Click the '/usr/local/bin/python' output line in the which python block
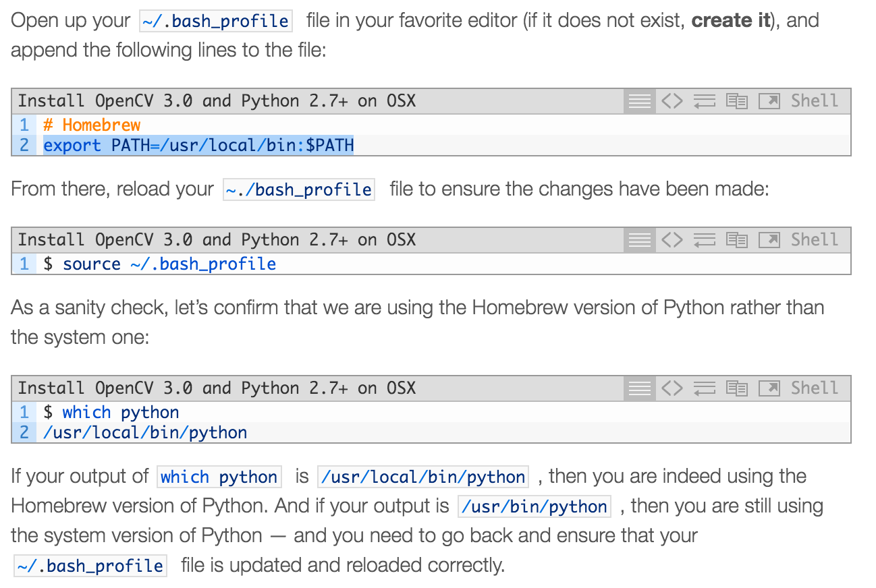The width and height of the screenshot is (876, 588). tap(145, 432)
